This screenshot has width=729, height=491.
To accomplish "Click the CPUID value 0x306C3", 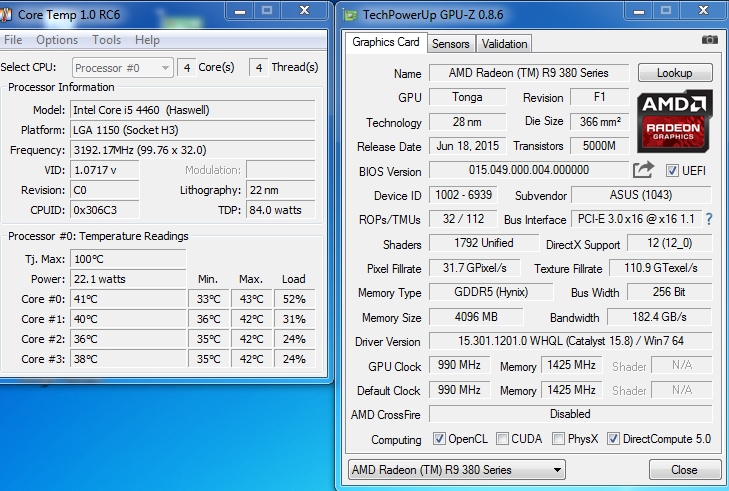I will [105, 210].
